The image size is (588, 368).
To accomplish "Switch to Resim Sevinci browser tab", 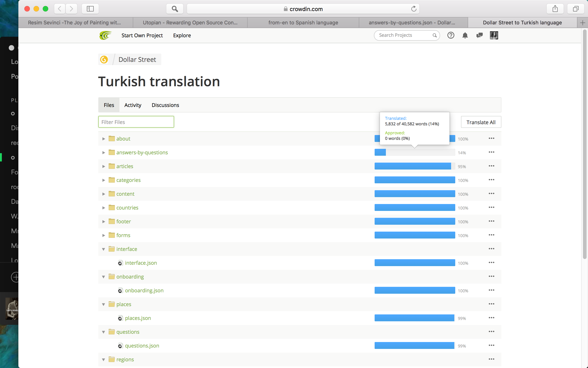I will (x=76, y=23).
